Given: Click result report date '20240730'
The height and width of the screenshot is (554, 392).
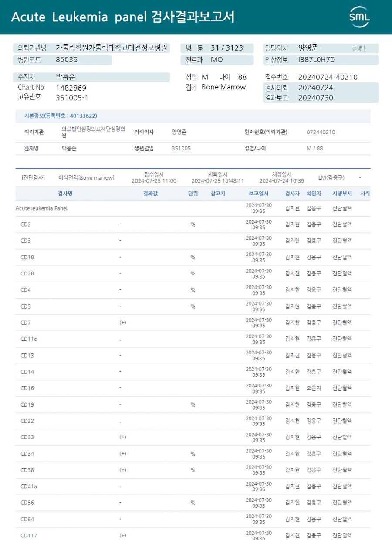Looking at the screenshot, I should point(316,98).
